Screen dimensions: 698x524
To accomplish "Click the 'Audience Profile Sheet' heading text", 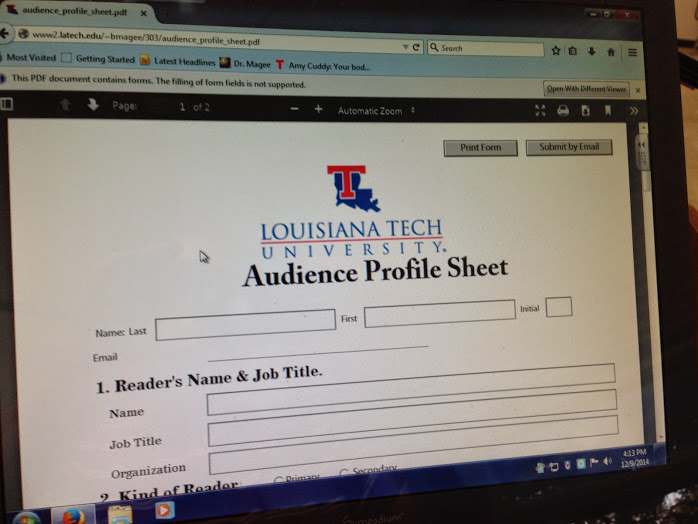I will [375, 272].
